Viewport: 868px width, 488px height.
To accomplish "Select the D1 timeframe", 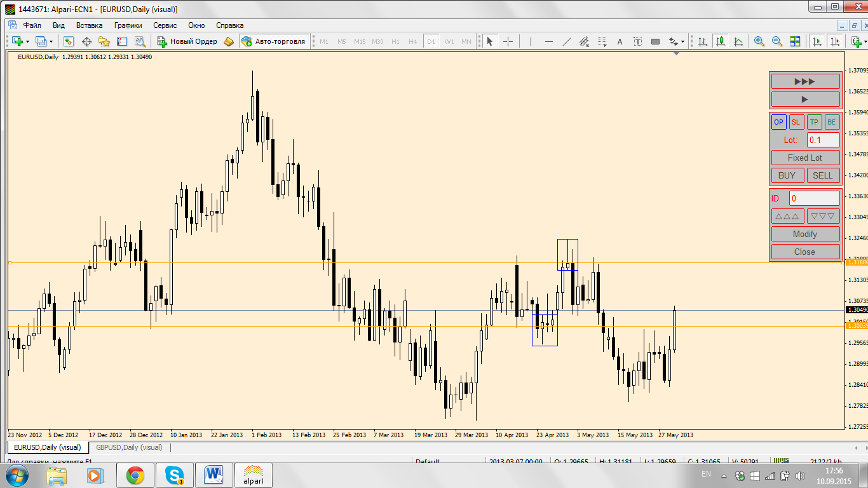I will (431, 41).
